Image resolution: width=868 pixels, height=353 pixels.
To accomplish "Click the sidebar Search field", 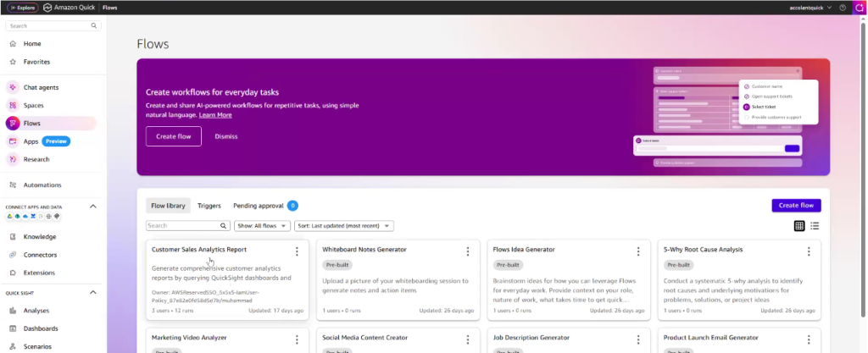I will click(53, 26).
